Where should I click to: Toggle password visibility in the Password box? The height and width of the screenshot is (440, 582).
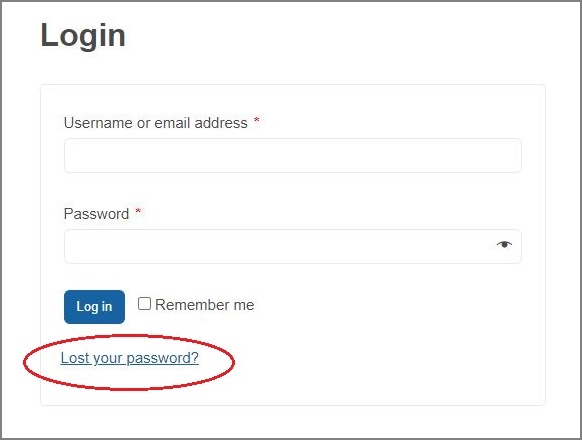click(x=504, y=244)
